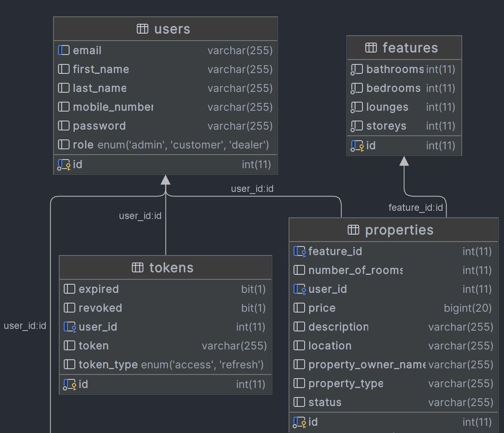Click the foreign key icon of tokens user_id
The height and width of the screenshot is (433, 504).
70,327
